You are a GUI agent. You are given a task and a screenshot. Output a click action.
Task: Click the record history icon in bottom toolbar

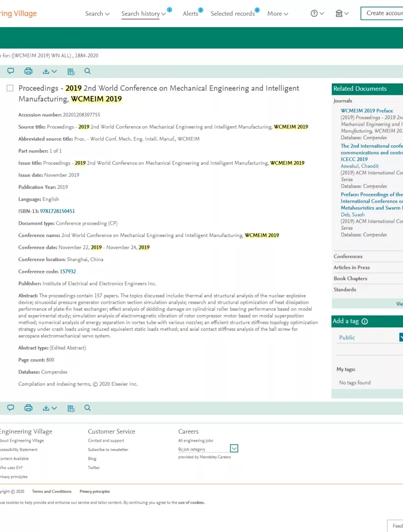point(71,408)
